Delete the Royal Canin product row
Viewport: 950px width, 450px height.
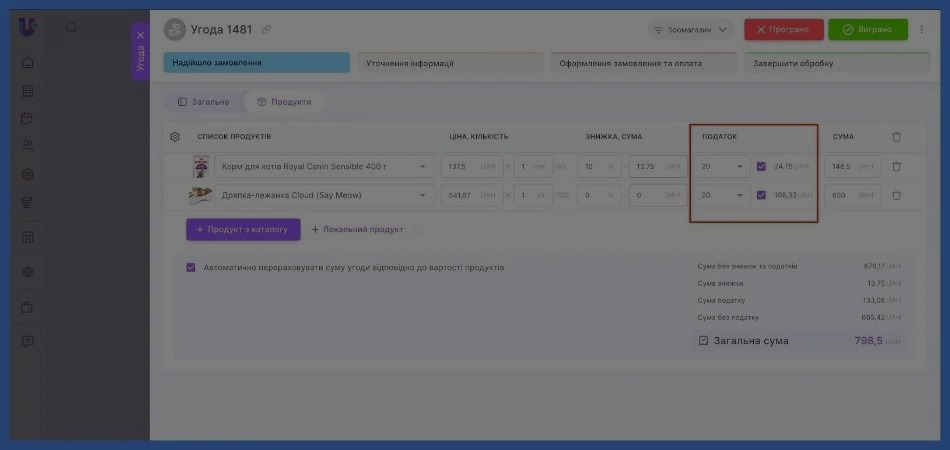click(x=896, y=167)
